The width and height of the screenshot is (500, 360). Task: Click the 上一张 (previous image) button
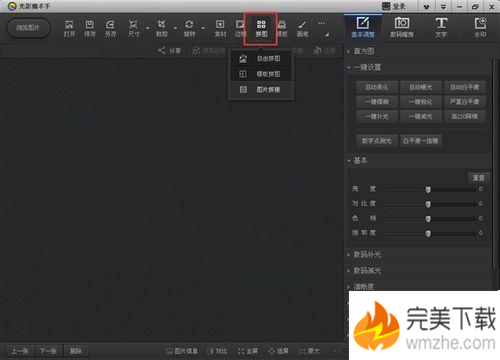(x=20, y=351)
